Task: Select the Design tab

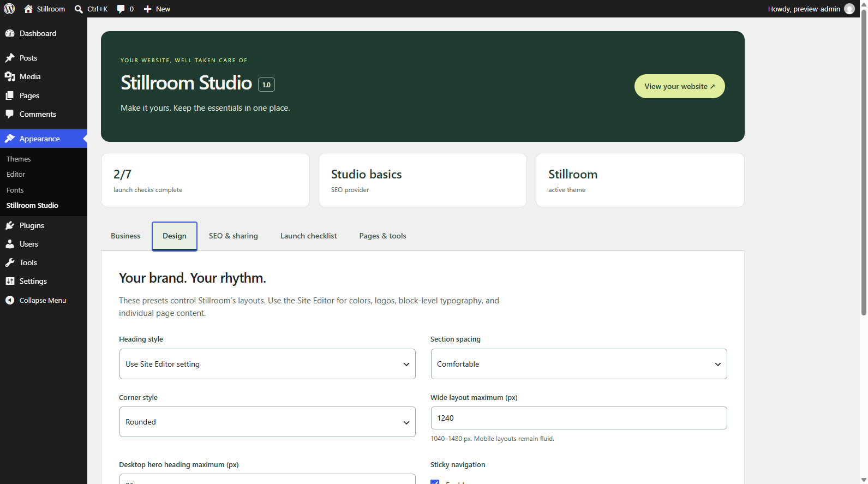Action: click(175, 236)
